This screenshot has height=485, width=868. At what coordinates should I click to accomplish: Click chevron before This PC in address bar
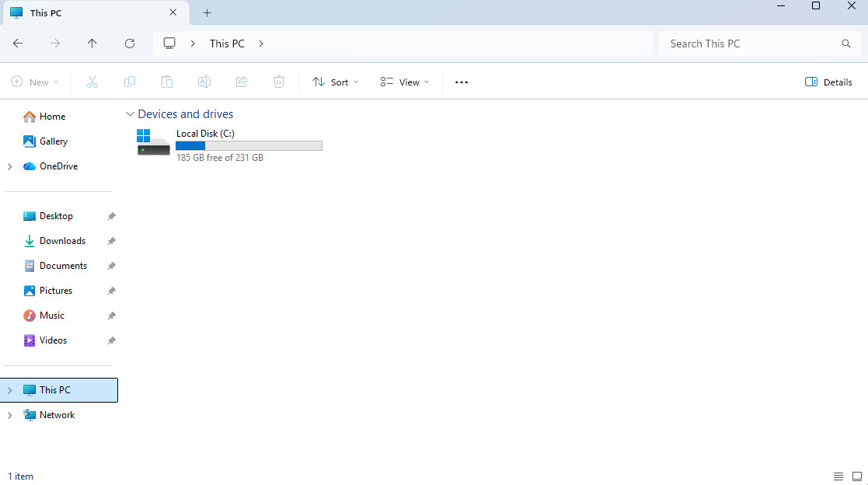click(193, 44)
